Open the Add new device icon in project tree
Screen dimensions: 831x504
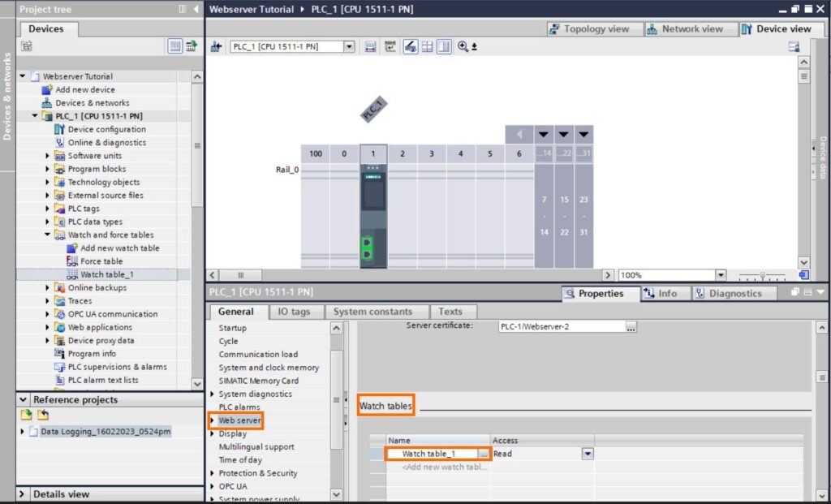[x=47, y=89]
